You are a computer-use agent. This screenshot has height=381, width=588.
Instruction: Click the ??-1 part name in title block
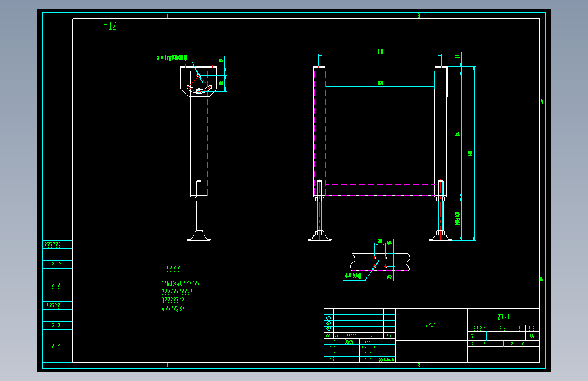coord(431,325)
